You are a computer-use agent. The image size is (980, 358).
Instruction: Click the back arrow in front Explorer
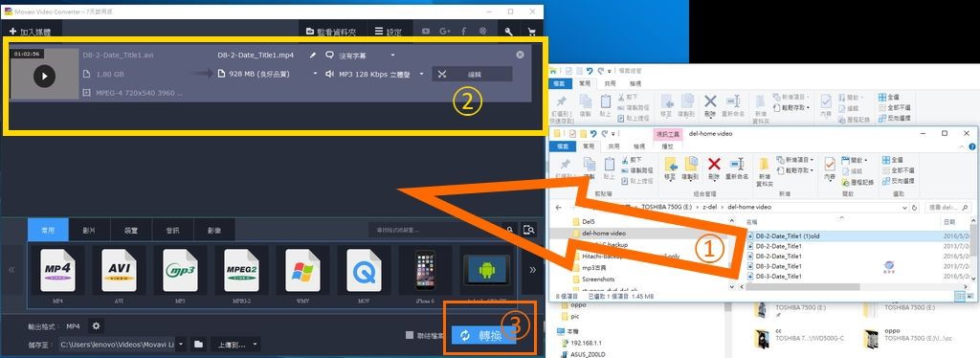tap(558, 208)
